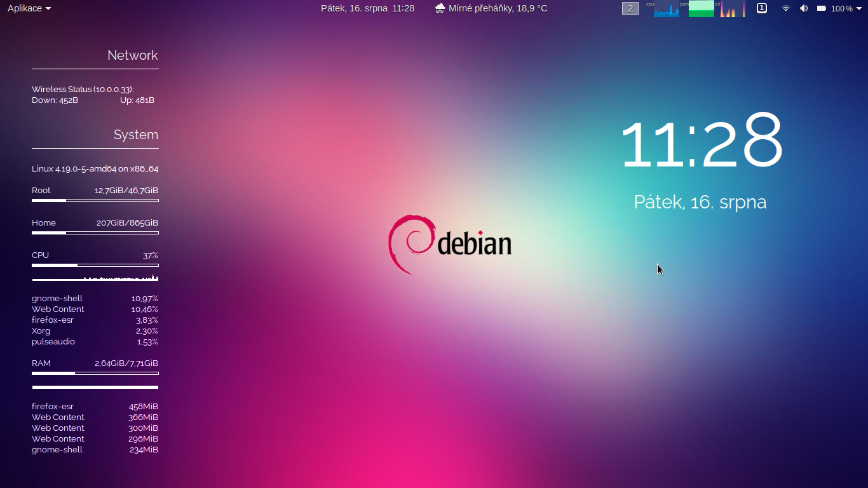
Task: Click the Home 207GiB/865GiB value
Action: [x=127, y=223]
